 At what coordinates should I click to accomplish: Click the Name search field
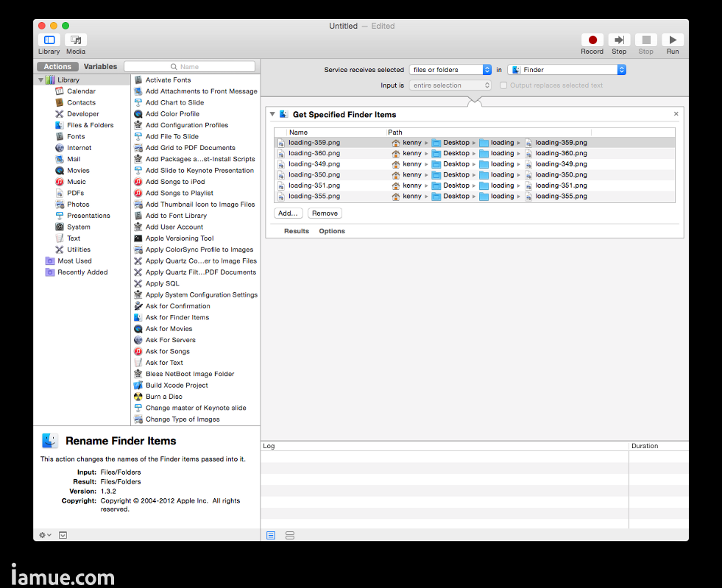tap(190, 66)
